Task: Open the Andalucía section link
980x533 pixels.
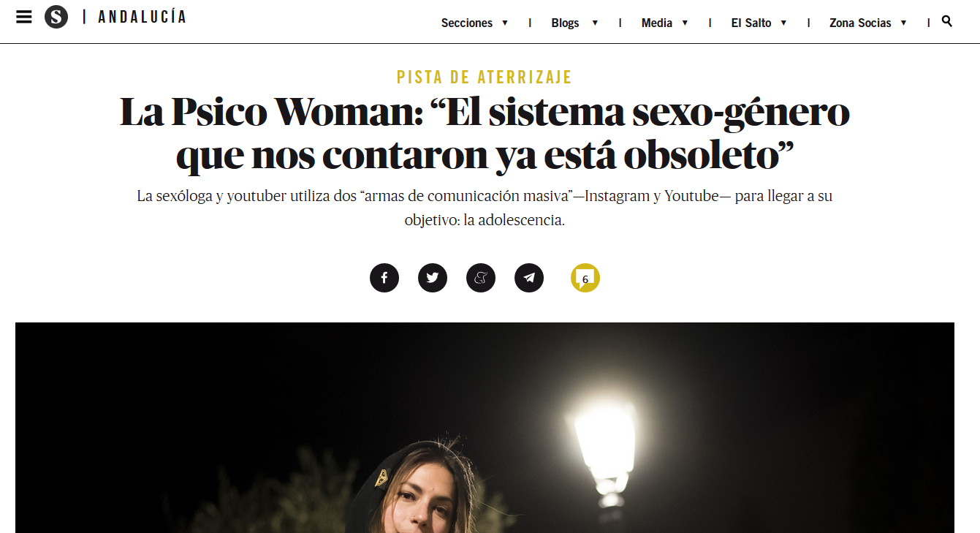Action: [x=142, y=17]
